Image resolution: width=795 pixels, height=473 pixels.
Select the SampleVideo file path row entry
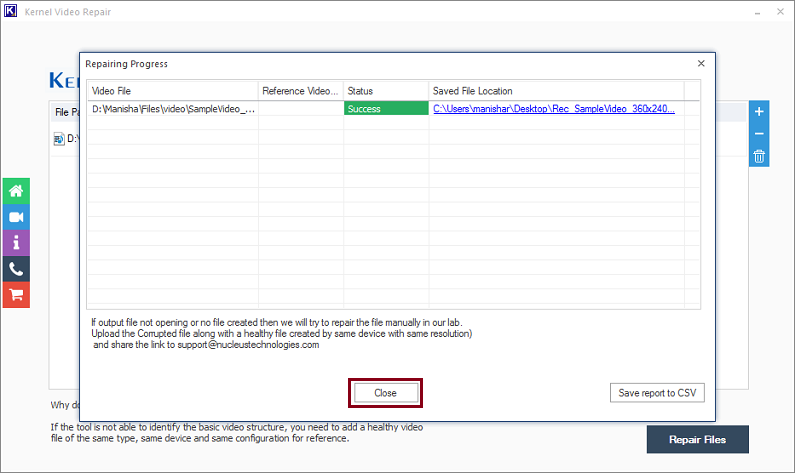pos(172,109)
